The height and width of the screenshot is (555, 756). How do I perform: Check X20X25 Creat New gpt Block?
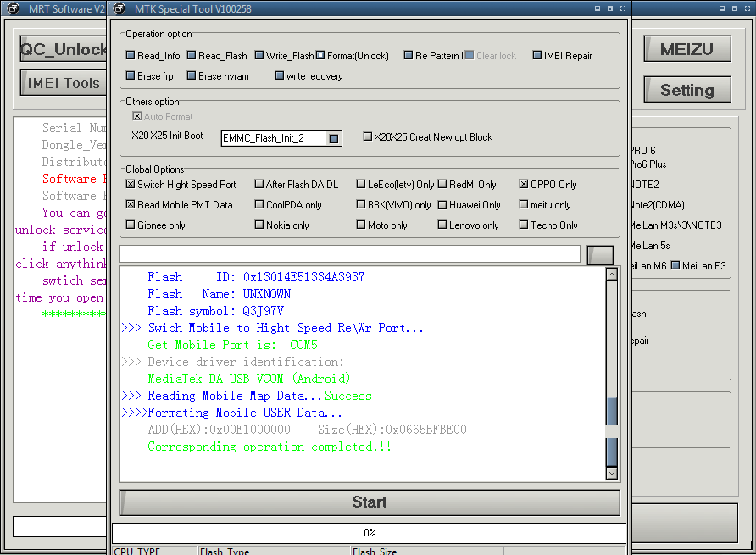[367, 136]
